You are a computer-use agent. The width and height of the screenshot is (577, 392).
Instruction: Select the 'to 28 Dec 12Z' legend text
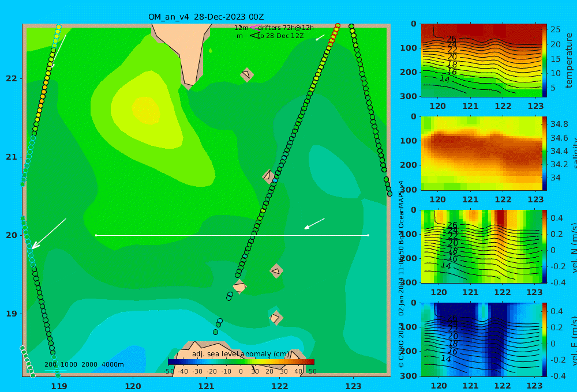point(281,36)
